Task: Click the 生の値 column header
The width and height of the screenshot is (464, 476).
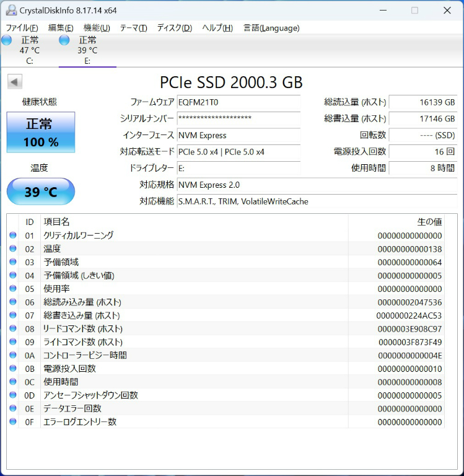Action: [x=396, y=222]
